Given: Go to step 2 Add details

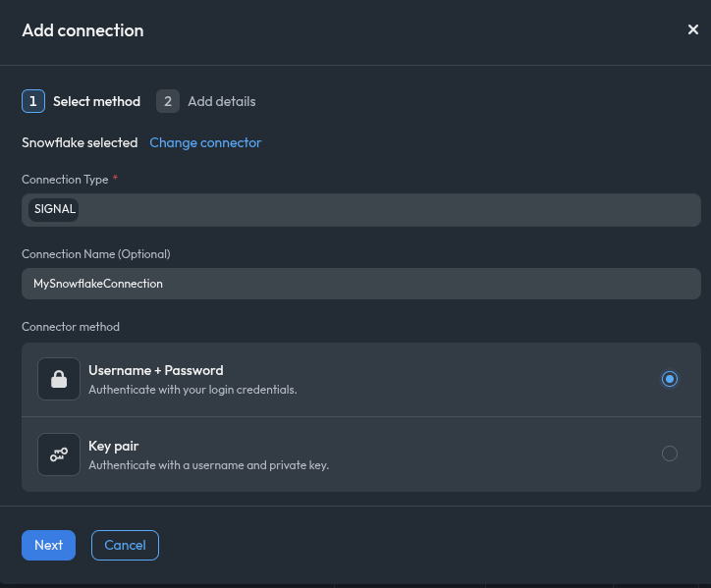Looking at the screenshot, I should 206,101.
